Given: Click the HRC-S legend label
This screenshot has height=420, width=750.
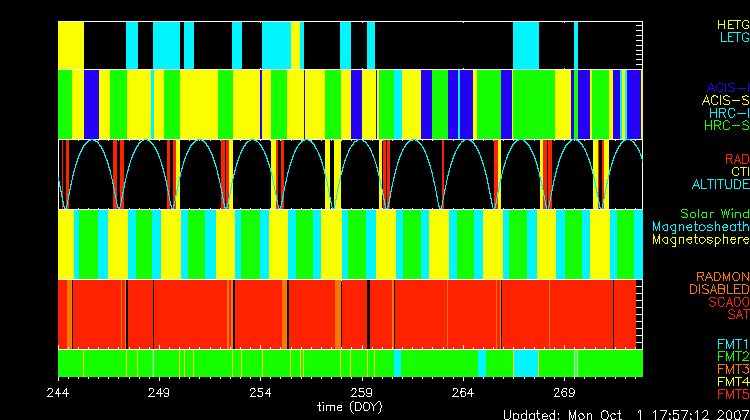Looking at the screenshot, I should pyautogui.click(x=726, y=127).
